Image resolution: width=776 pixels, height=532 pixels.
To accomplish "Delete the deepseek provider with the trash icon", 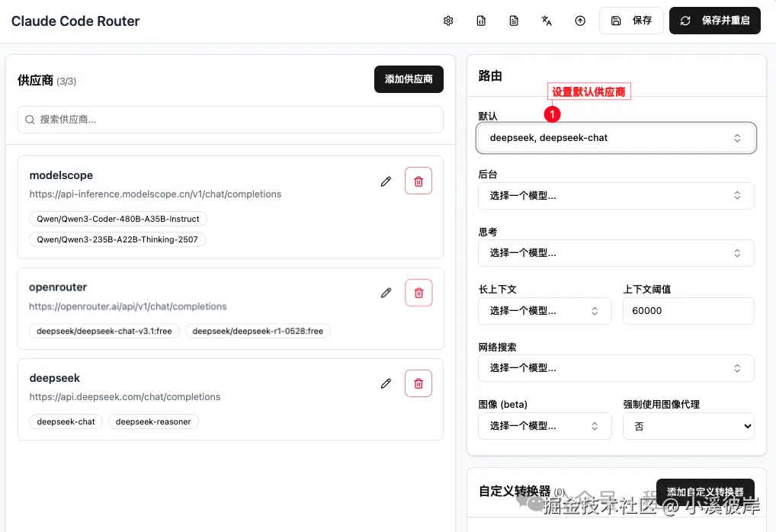I will 418,383.
